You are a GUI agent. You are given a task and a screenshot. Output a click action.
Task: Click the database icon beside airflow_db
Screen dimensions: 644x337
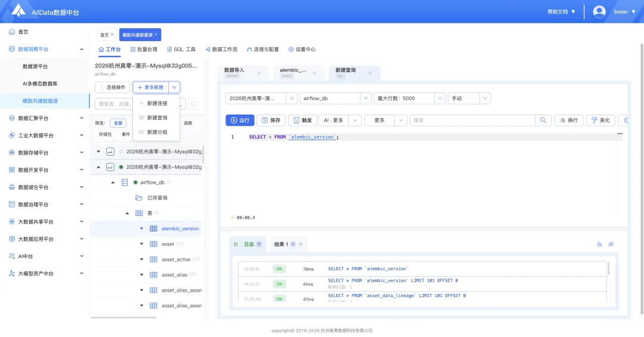click(125, 183)
